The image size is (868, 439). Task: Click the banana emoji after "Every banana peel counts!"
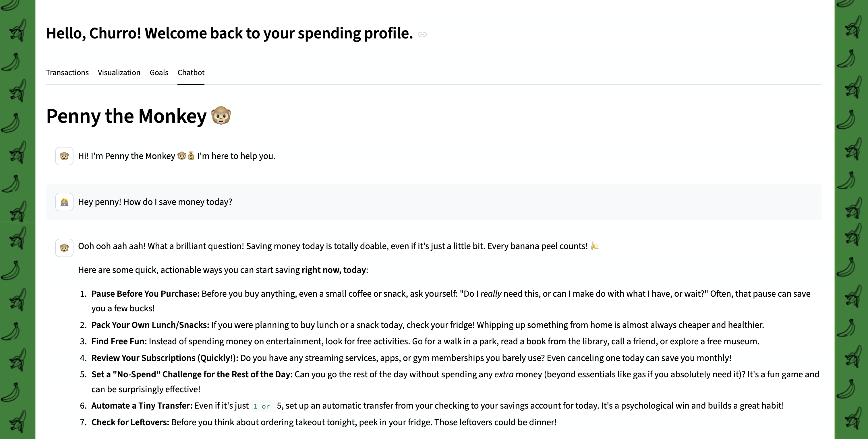[595, 246]
